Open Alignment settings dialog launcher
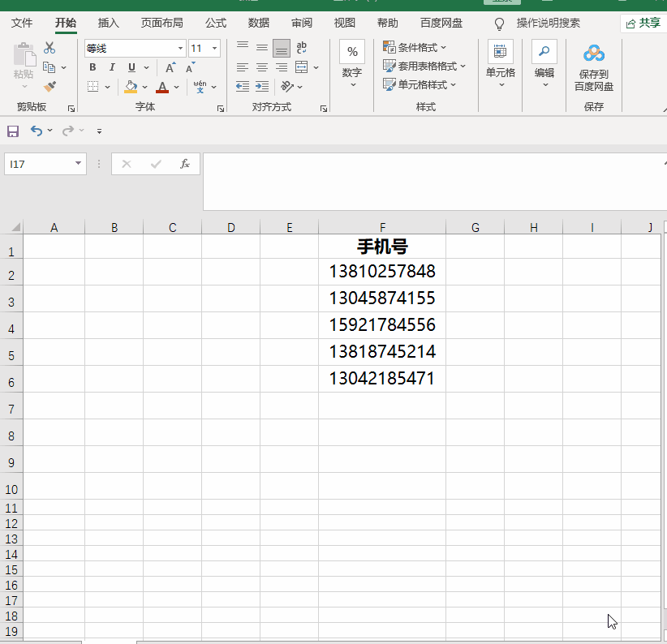The height and width of the screenshot is (644, 667). (x=324, y=109)
